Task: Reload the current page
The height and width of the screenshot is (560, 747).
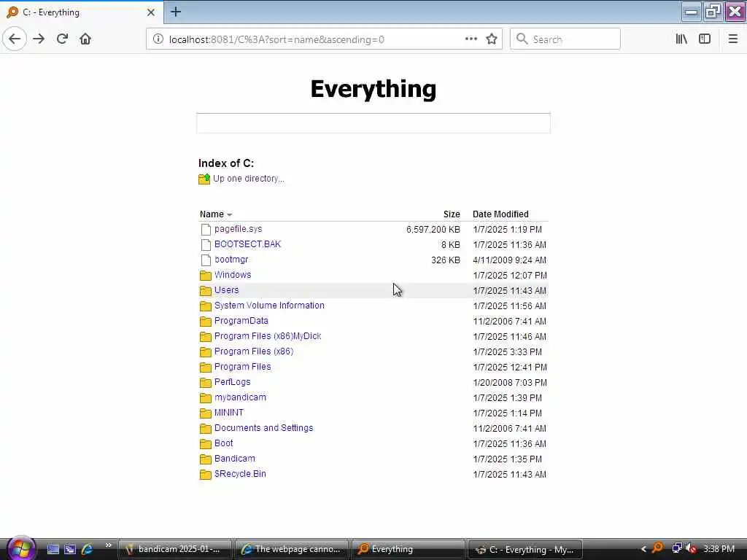Action: point(62,39)
